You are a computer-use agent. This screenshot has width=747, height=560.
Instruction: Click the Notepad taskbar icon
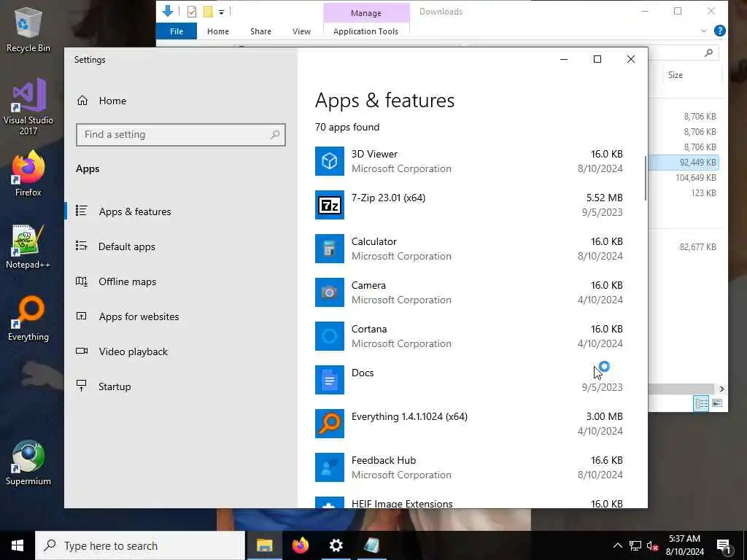click(371, 545)
